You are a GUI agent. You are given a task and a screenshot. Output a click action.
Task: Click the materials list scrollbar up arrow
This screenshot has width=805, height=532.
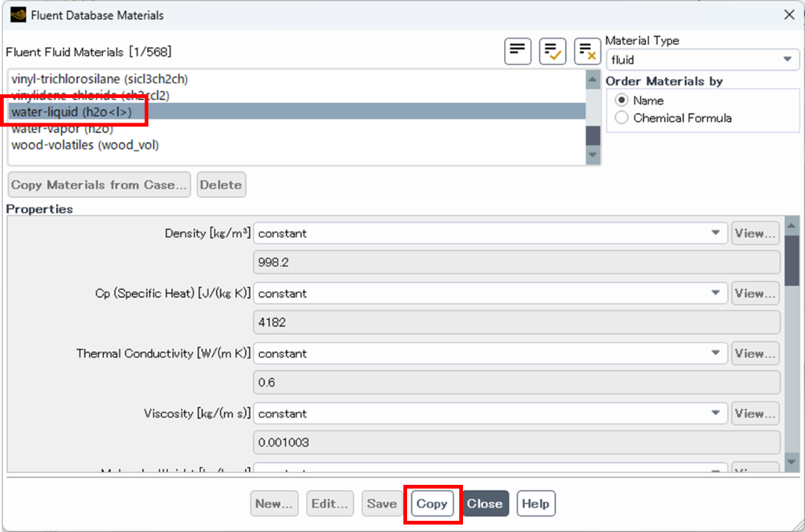[x=593, y=79]
